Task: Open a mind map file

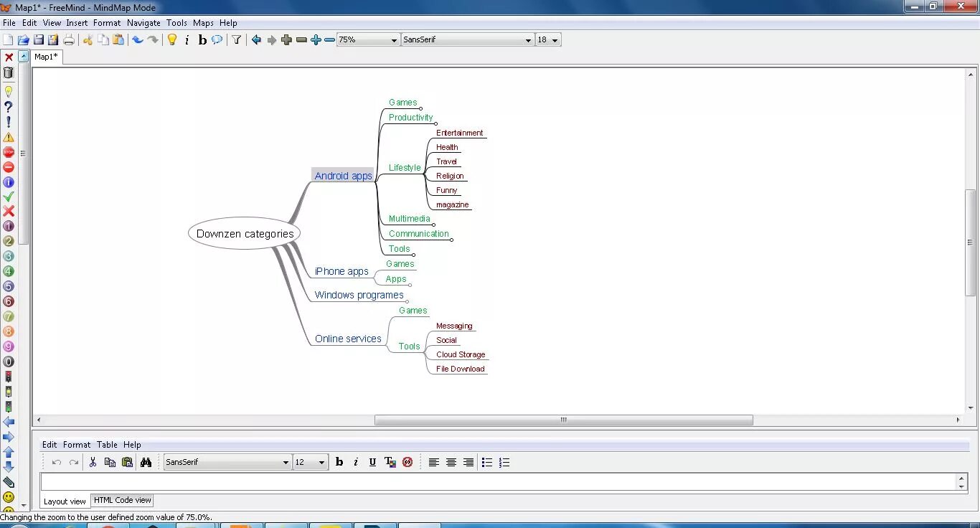Action: click(23, 40)
